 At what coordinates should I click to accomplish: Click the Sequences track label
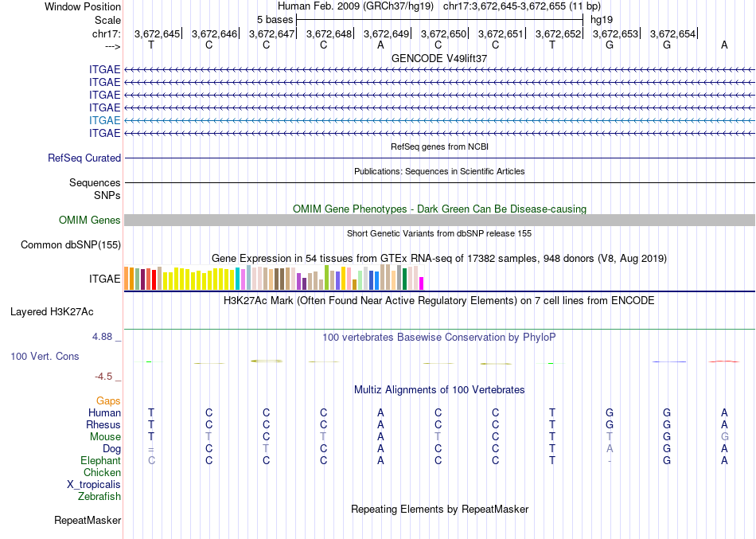(95, 183)
